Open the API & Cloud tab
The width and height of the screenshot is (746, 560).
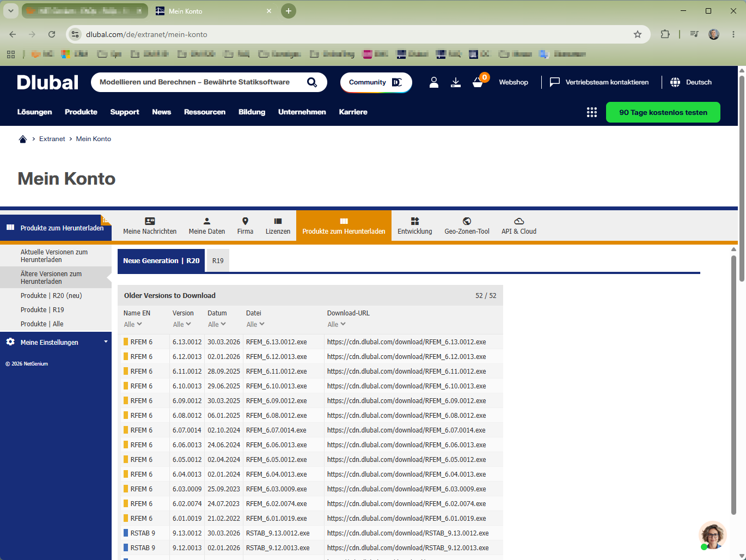point(519,226)
